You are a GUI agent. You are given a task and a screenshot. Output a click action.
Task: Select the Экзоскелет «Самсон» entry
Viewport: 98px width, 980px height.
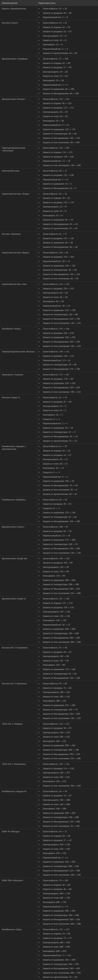pyautogui.click(x=13, y=375)
